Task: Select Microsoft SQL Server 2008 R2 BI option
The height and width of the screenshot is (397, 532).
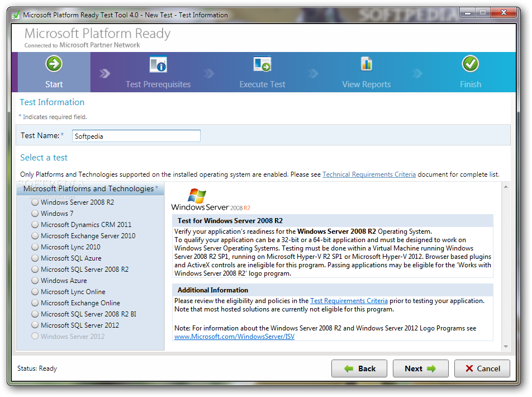Action: click(35, 314)
